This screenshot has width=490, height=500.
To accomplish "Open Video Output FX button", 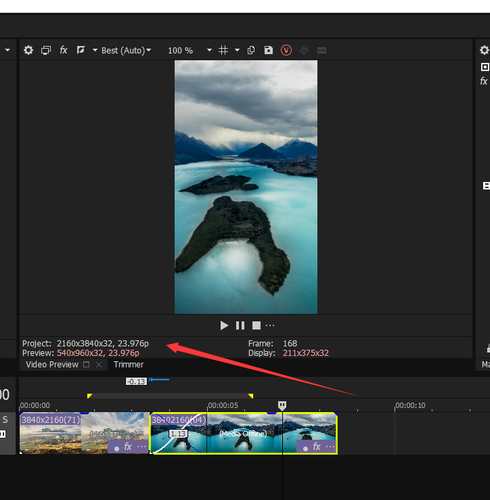I will pyautogui.click(x=63, y=50).
